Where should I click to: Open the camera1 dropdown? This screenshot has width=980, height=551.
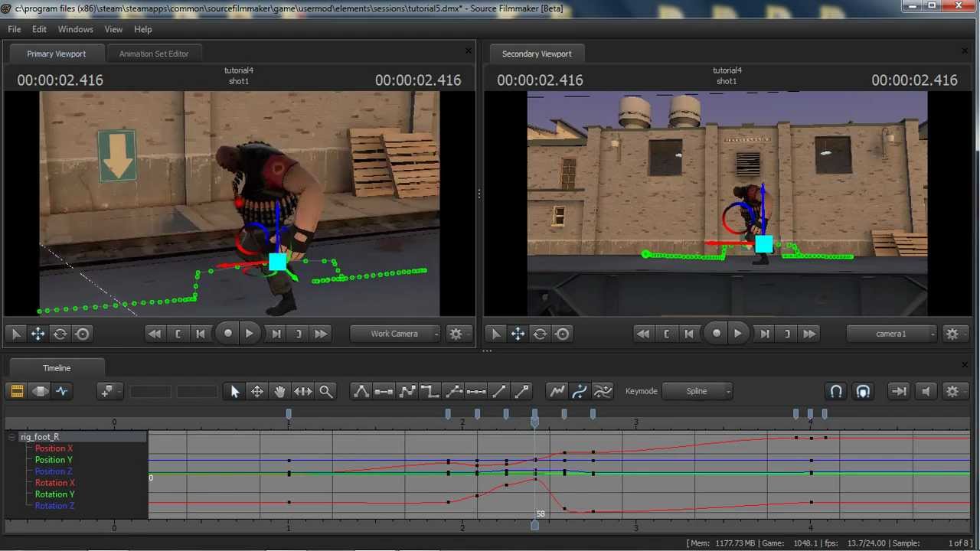(x=892, y=334)
